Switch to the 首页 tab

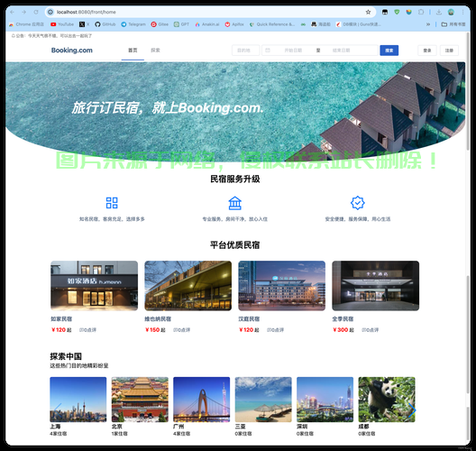pyautogui.click(x=133, y=51)
